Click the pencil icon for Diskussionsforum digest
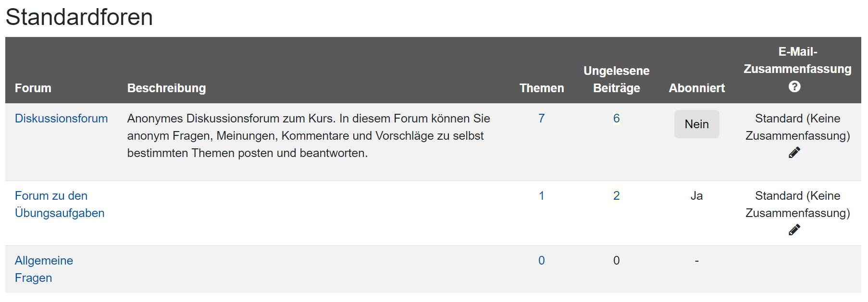Viewport: 868px width, 302px height. tap(794, 152)
